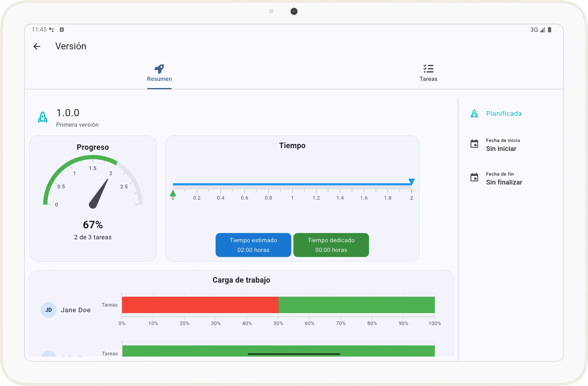Click the red segment of Jane Doe's bar
The height and width of the screenshot is (386, 588).
(200, 305)
